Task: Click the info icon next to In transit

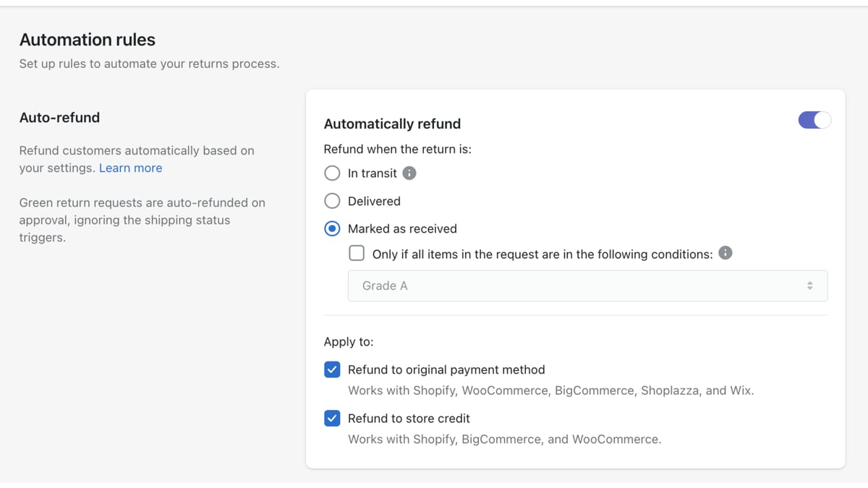Action: point(409,174)
